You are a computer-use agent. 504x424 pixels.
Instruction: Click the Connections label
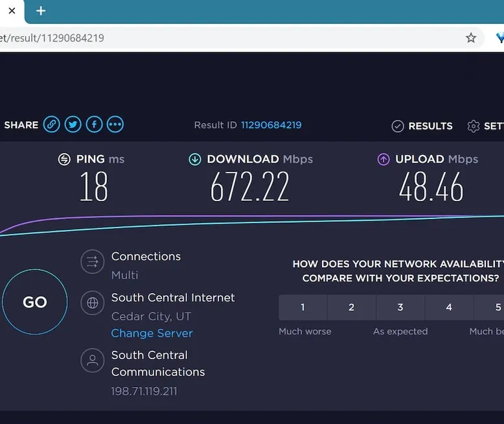click(x=146, y=256)
